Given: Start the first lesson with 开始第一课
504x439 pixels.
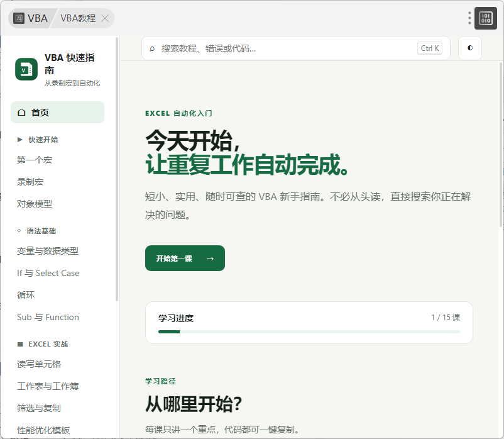Looking at the screenshot, I should pyautogui.click(x=185, y=258).
